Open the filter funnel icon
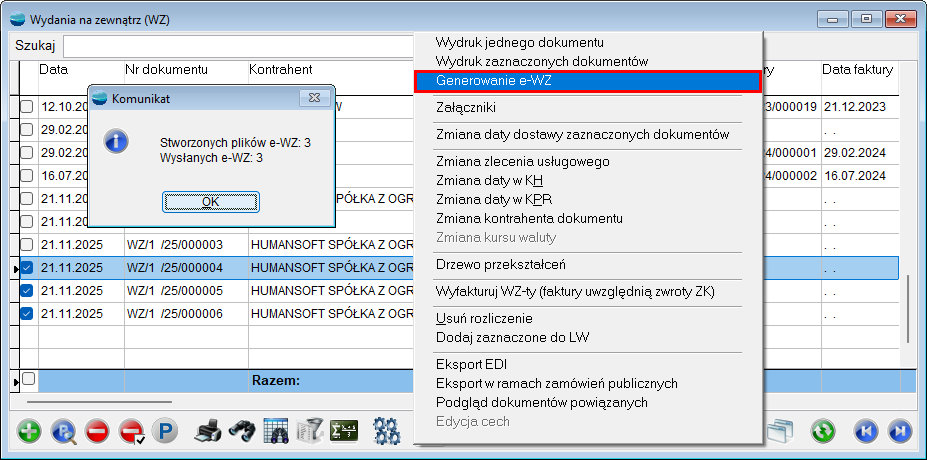927x460 pixels. tap(310, 431)
